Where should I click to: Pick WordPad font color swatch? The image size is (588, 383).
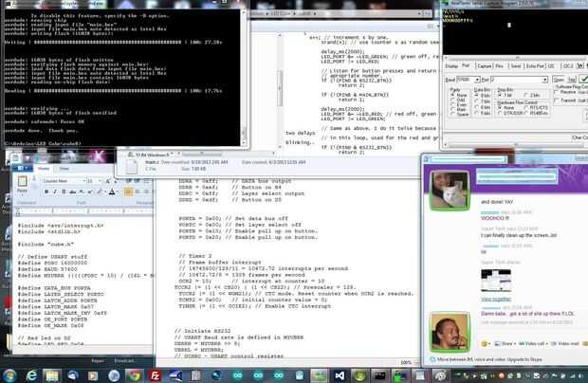pyautogui.click(x=112, y=191)
